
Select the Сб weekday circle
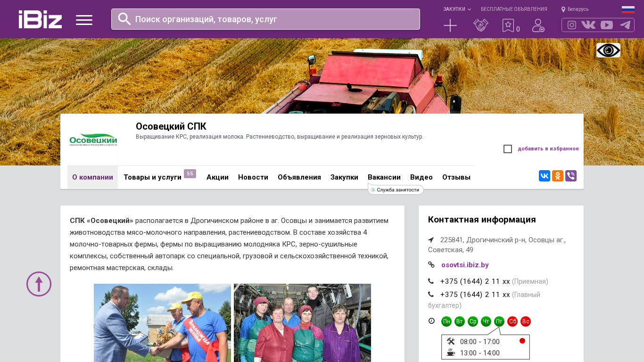click(x=512, y=321)
